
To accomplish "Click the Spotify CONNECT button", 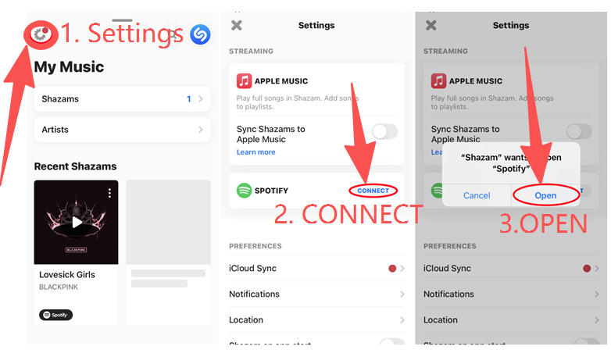I will pos(373,191).
